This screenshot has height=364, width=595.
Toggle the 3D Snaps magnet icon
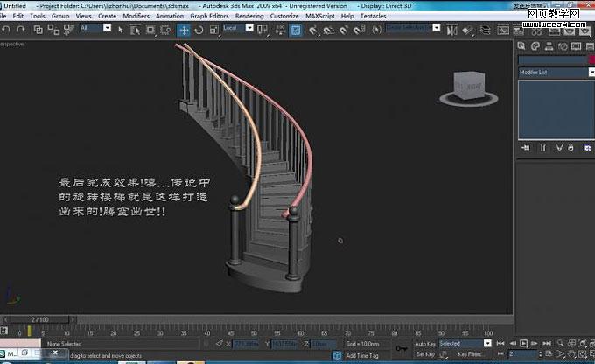[x=312, y=30]
